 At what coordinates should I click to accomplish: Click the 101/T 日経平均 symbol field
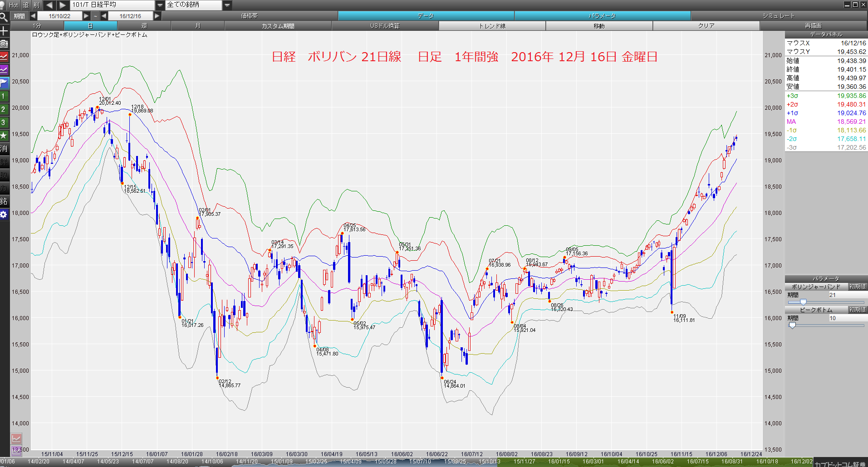click(113, 5)
